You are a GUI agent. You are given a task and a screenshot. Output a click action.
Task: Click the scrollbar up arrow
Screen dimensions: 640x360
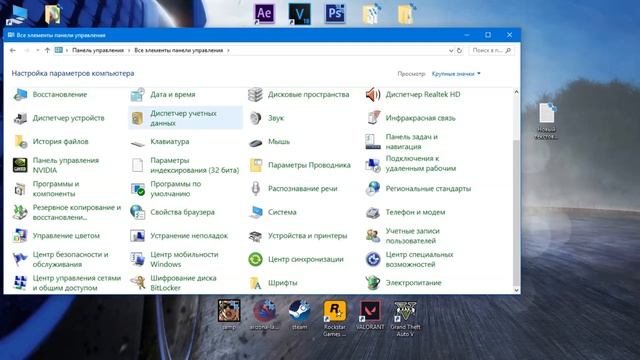click(x=516, y=92)
